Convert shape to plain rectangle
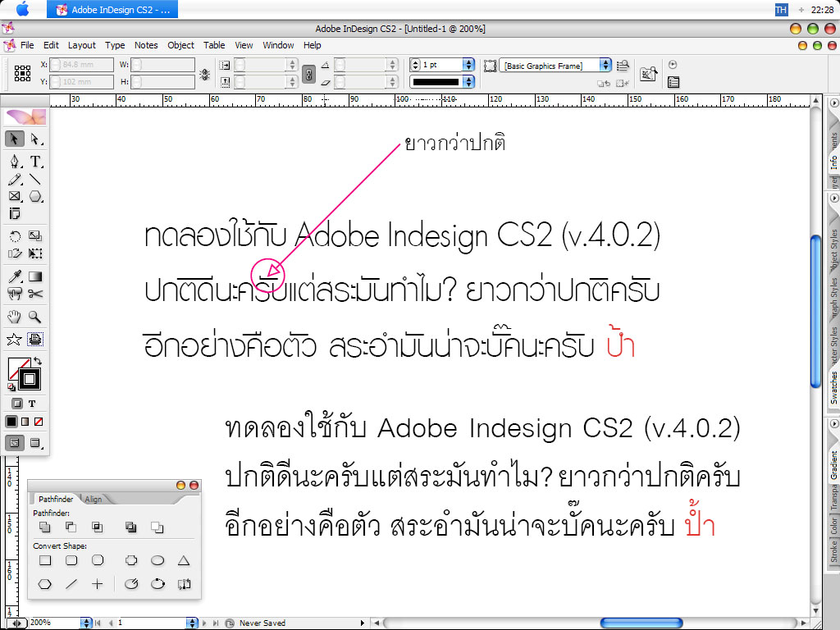 coord(45,560)
